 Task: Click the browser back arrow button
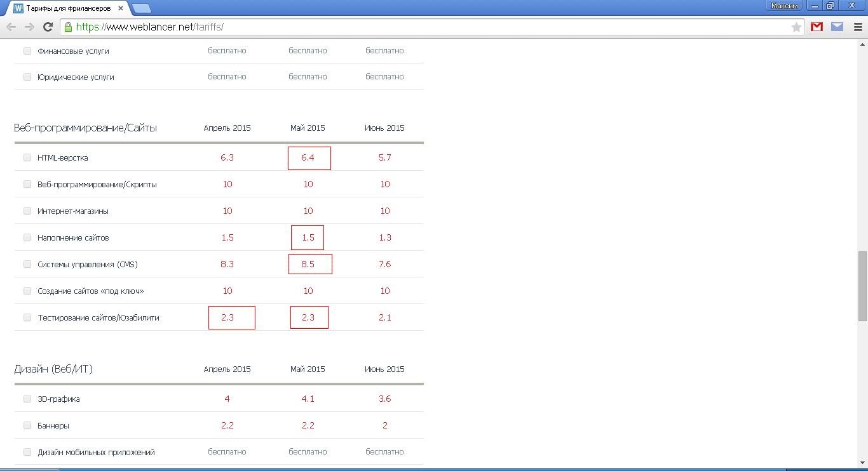[x=11, y=27]
